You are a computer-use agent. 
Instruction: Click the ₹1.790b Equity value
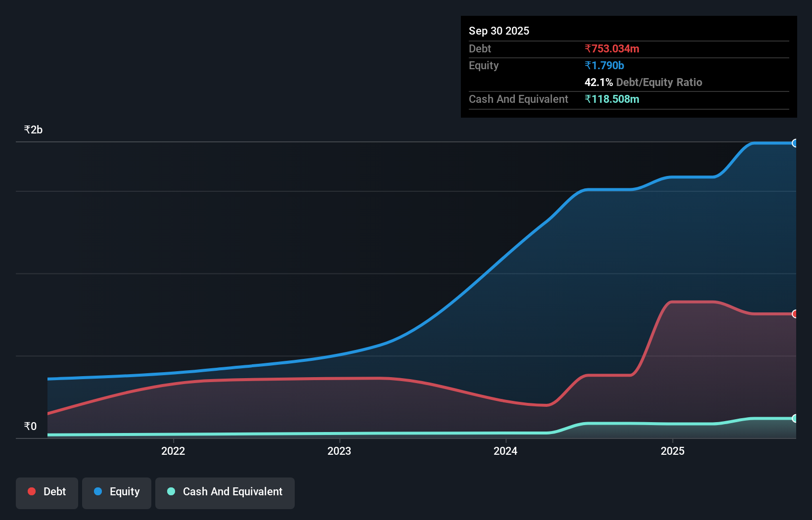(x=604, y=65)
